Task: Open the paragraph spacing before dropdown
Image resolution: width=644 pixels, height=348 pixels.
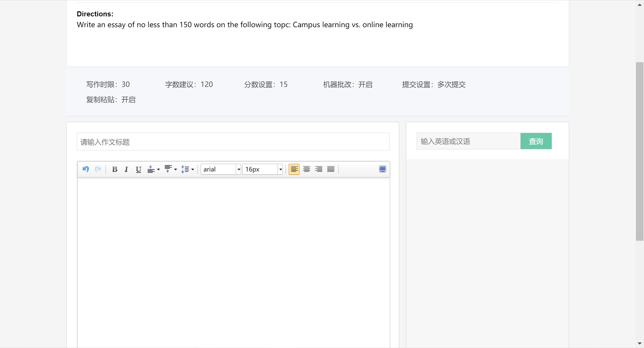Action: 153,169
